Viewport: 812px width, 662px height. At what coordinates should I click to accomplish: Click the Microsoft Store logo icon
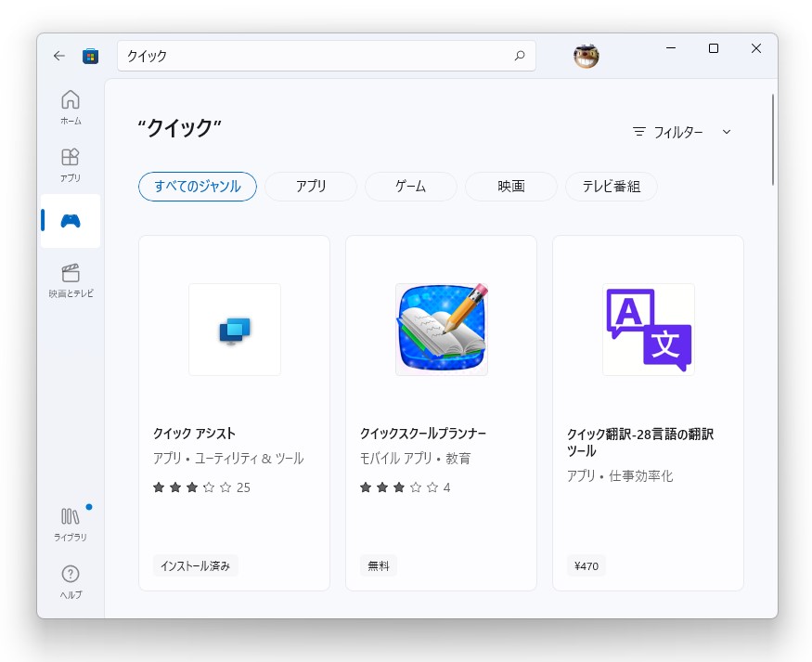click(90, 56)
